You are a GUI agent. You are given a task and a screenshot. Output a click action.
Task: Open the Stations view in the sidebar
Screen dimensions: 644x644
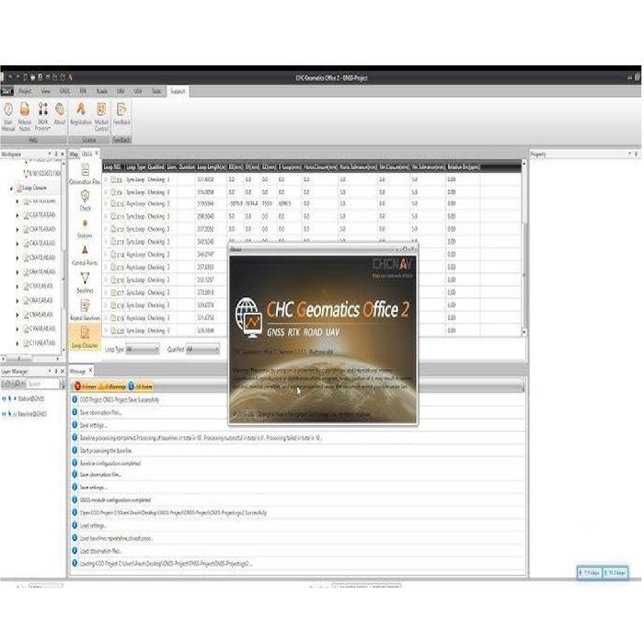pos(85,228)
